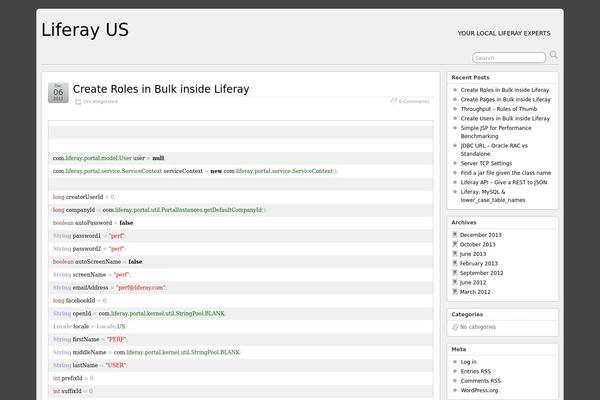600x400 pixels.
Task: Click the code line declaring emailAddress
Action: click(x=241, y=287)
